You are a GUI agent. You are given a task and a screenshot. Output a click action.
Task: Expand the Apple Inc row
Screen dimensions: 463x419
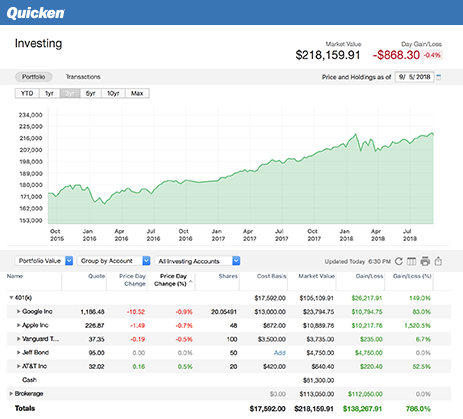(19, 325)
